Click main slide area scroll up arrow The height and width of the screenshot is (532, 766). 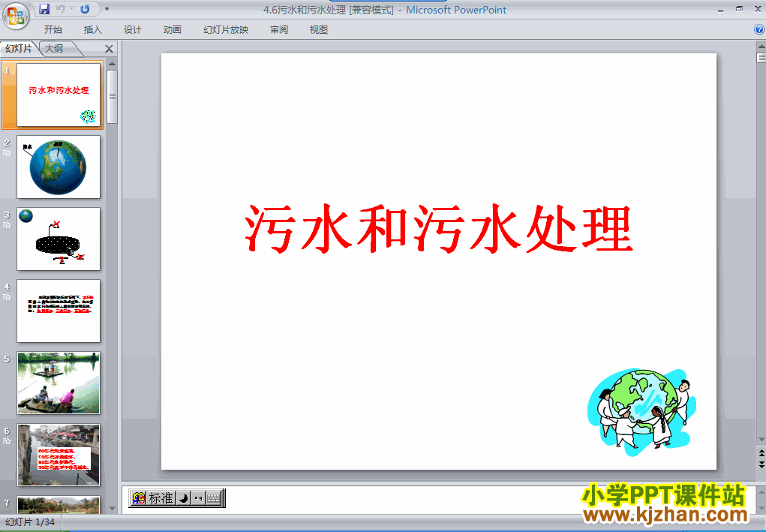[x=761, y=47]
